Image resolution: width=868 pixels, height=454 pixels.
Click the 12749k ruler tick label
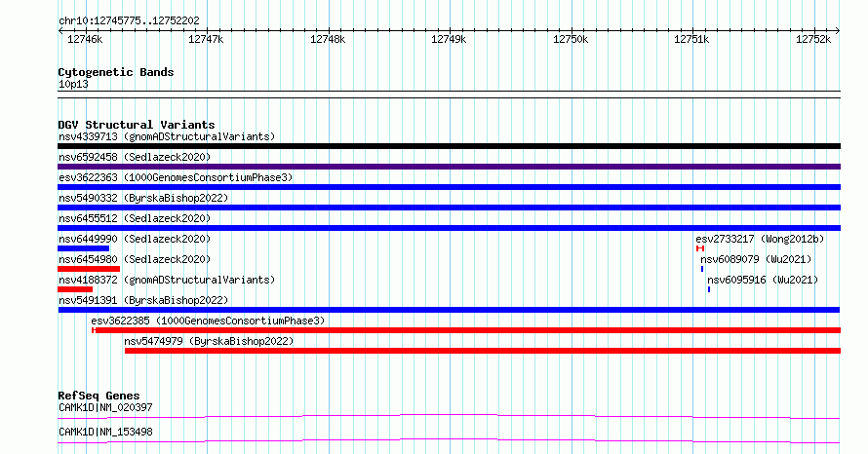coord(449,39)
